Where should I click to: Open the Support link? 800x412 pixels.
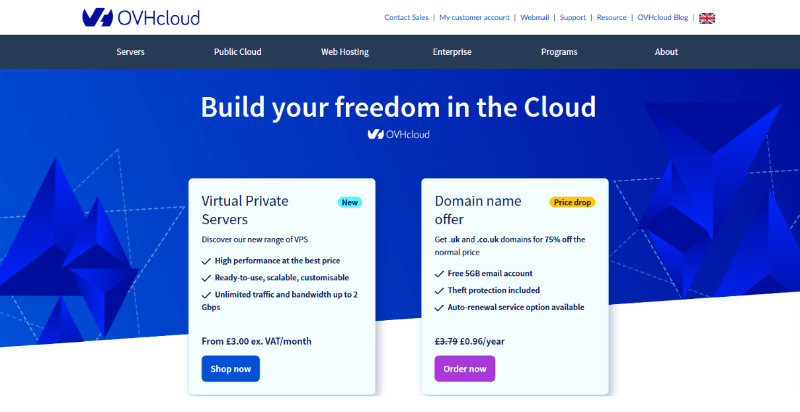[572, 17]
